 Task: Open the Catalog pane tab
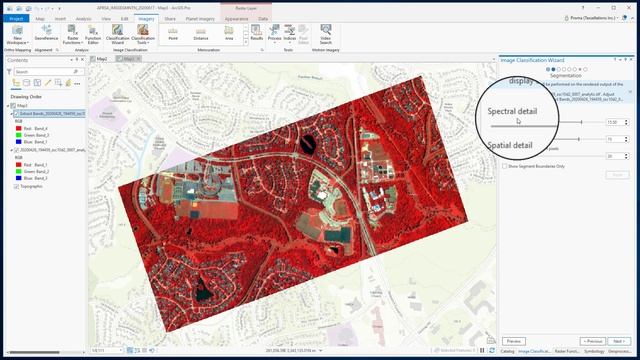(x=507, y=351)
